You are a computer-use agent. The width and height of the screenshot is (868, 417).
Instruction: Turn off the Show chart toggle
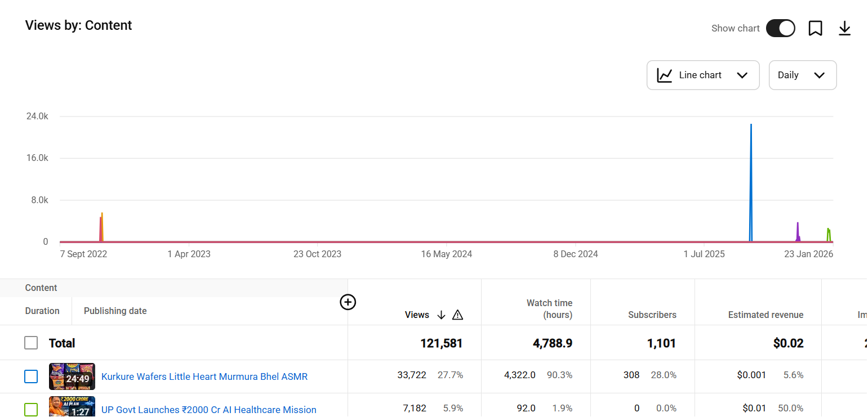click(x=780, y=28)
